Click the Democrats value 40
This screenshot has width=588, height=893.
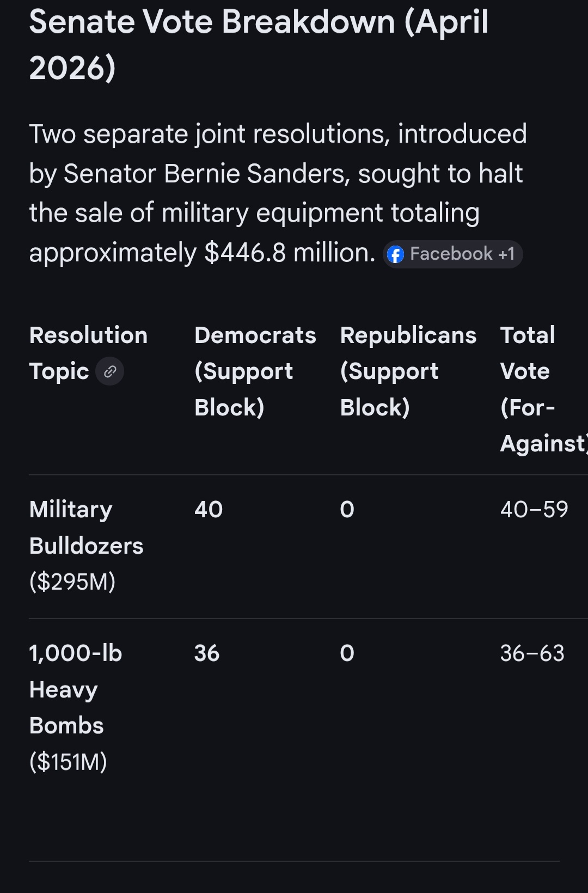[209, 510]
